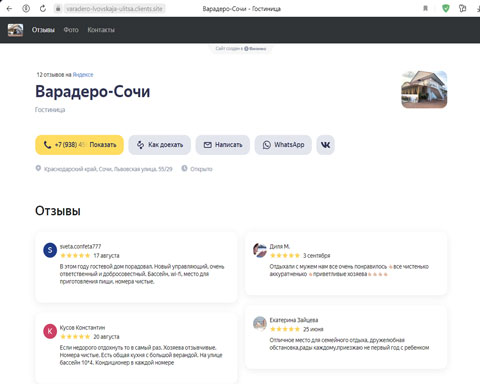Click the star rating dated 25 июня
The width and height of the screenshot is (480, 384).
pos(285,329)
